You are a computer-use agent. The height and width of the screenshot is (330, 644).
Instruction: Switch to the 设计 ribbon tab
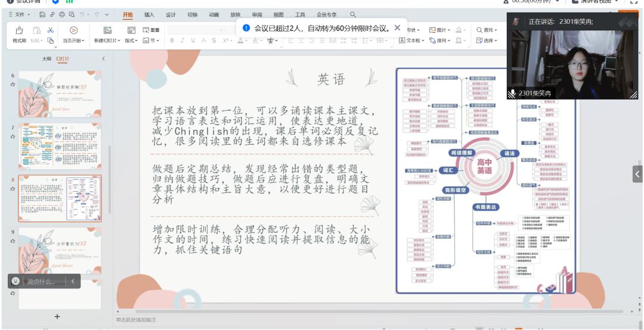click(171, 15)
